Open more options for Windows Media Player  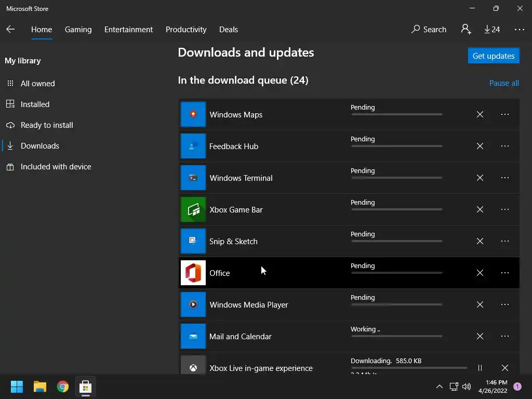click(x=505, y=304)
